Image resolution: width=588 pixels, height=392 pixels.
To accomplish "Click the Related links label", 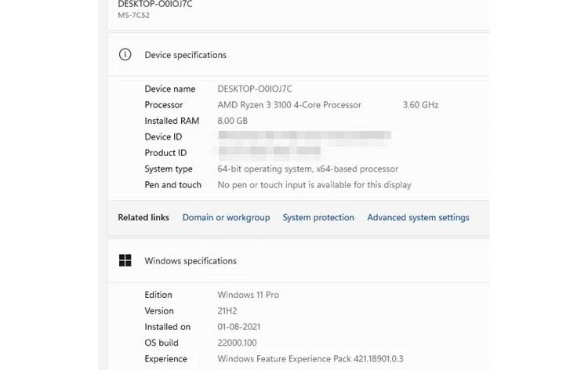I will 143,218.
